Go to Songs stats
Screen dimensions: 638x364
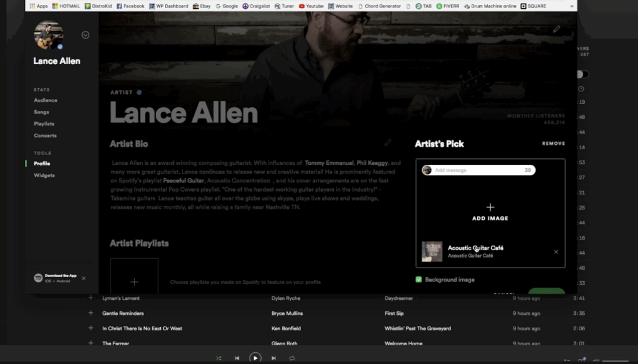pos(42,112)
